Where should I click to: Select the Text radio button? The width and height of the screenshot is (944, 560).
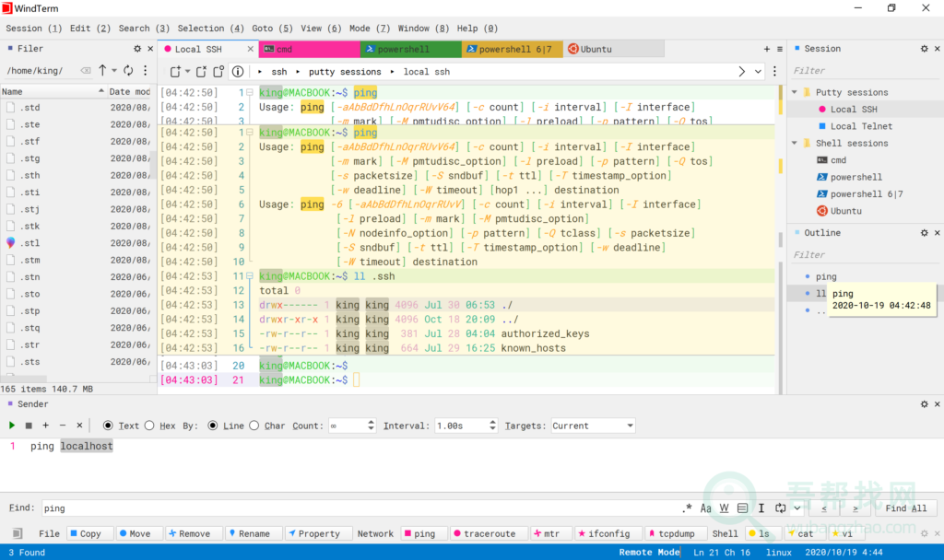(x=108, y=426)
